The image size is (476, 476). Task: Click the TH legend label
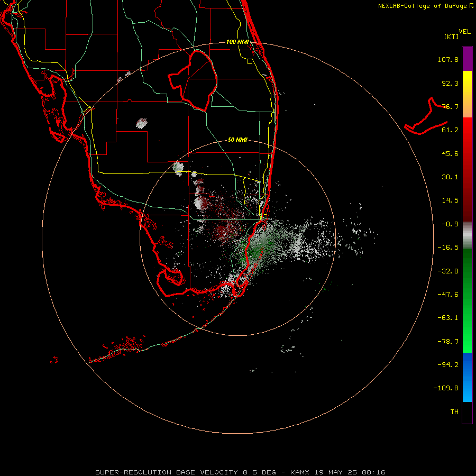pos(454,412)
